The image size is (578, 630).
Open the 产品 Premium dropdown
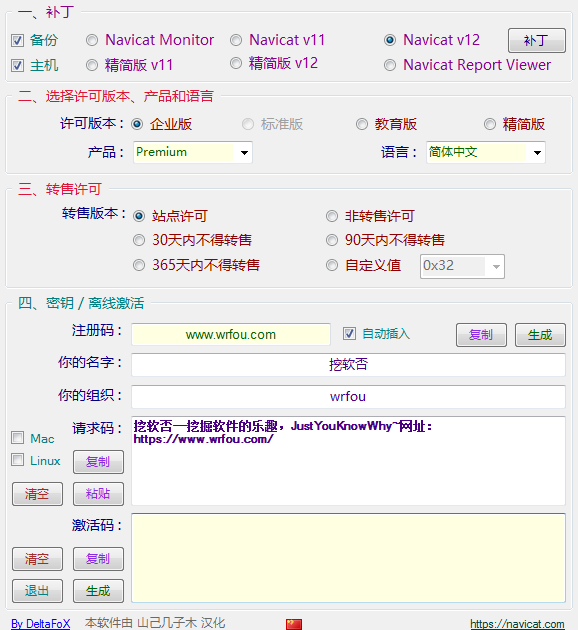click(x=193, y=152)
